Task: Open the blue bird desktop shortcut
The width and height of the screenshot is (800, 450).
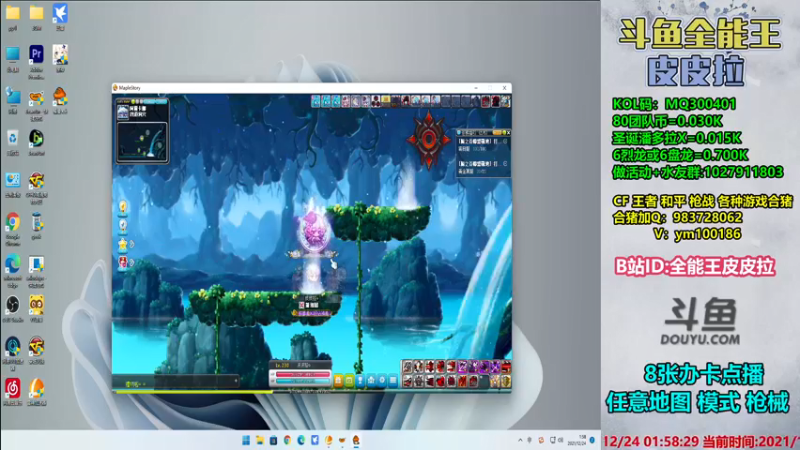Action: point(60,13)
